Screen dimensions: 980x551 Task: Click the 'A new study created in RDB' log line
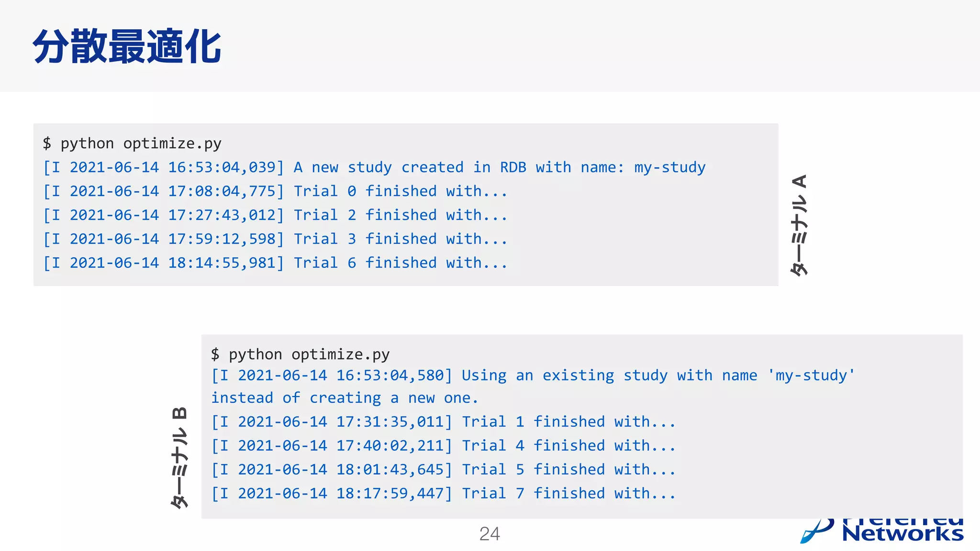[x=374, y=167]
